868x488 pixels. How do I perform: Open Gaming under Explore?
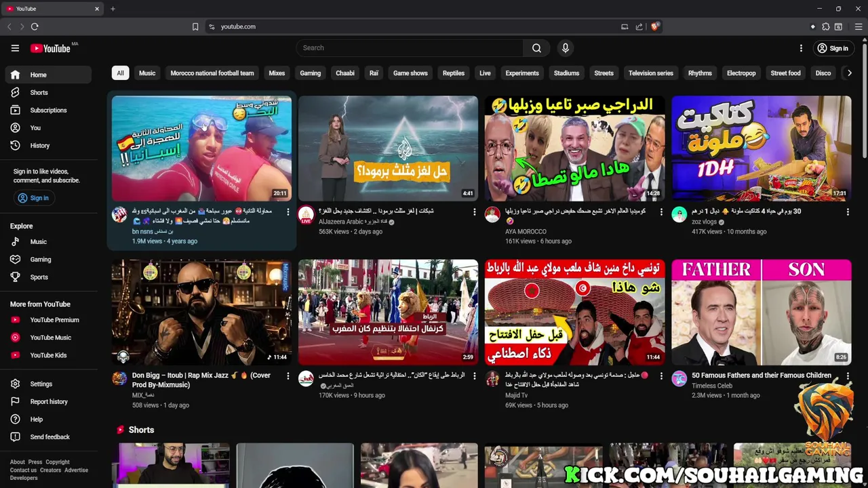click(48, 259)
